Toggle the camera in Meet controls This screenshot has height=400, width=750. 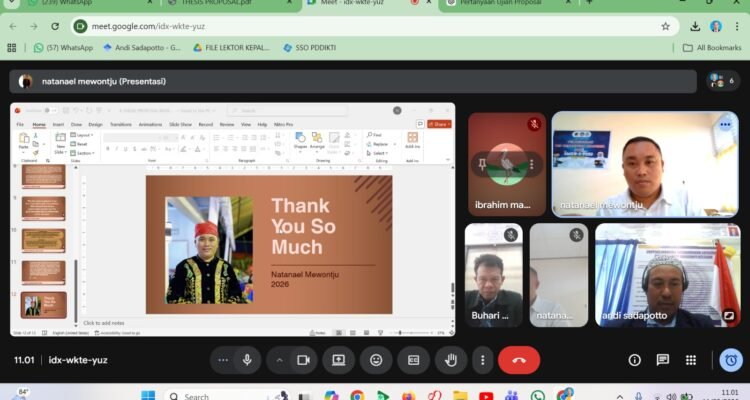[x=303, y=360]
